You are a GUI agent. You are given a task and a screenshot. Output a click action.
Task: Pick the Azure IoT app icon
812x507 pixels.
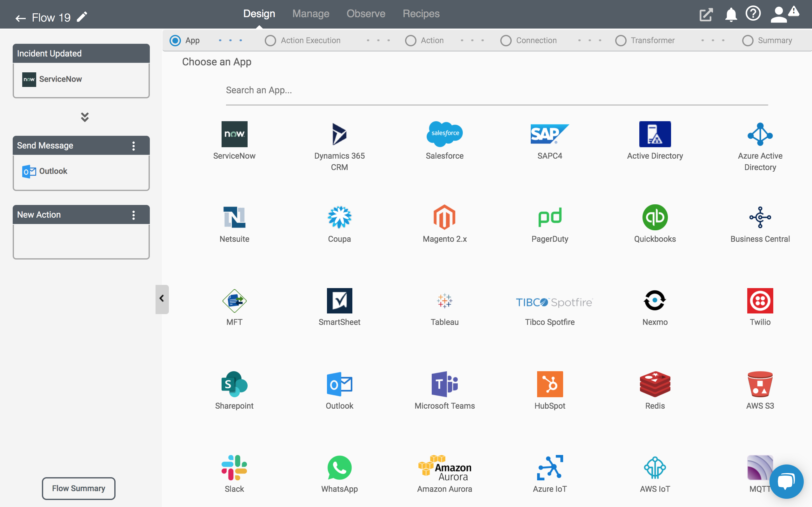point(549,467)
